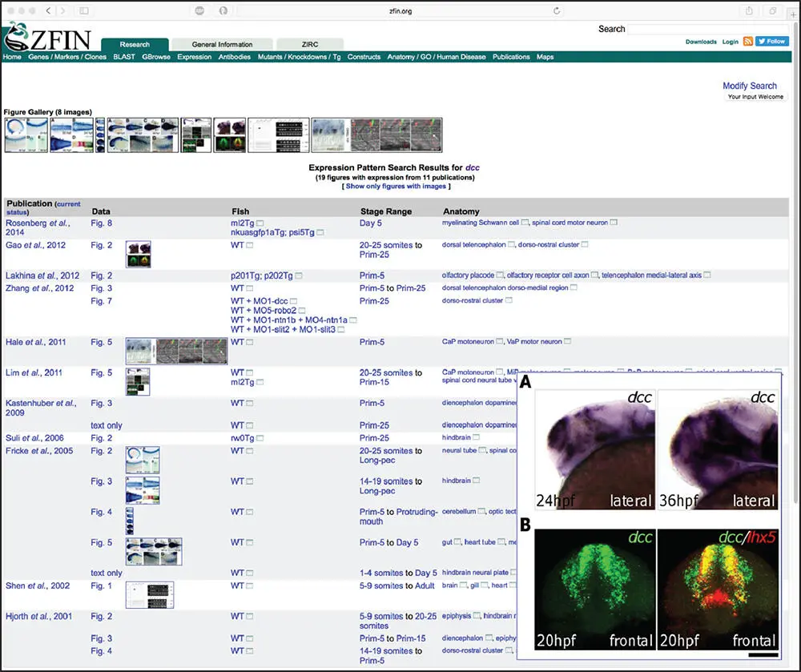Click popup icon after hindbrain in Suli row

tap(476, 437)
